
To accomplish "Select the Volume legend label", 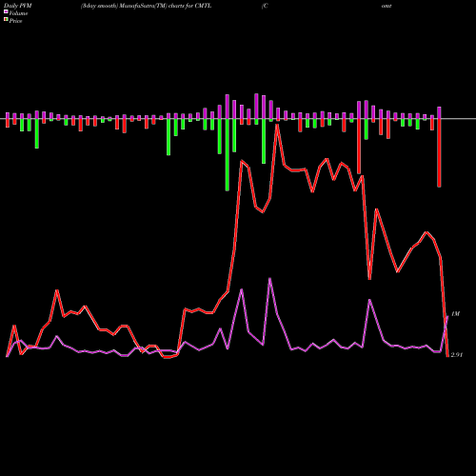I will [18, 13].
